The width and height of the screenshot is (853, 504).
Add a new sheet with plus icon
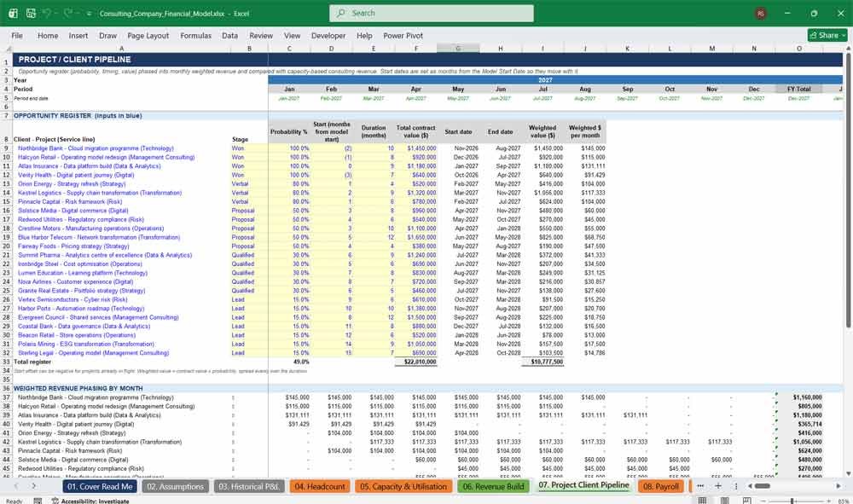click(x=718, y=486)
